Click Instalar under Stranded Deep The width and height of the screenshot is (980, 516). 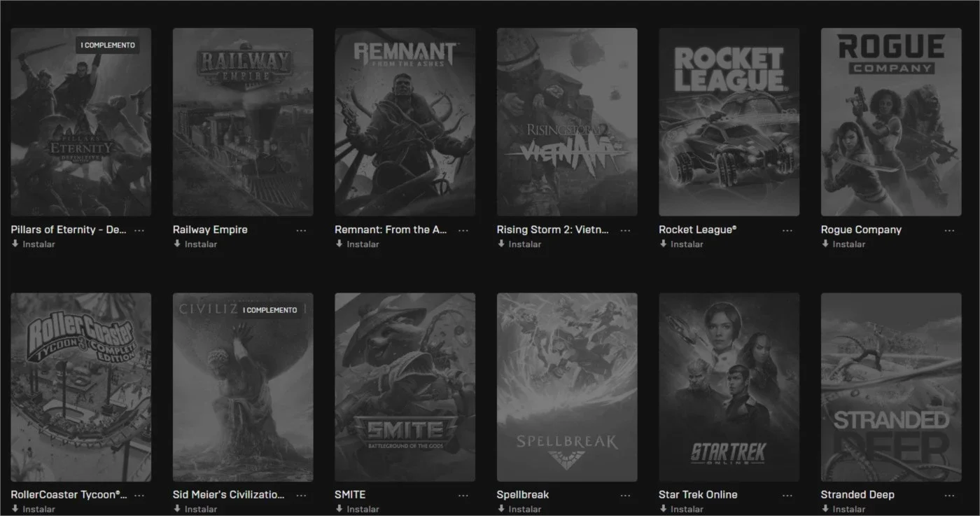point(843,509)
